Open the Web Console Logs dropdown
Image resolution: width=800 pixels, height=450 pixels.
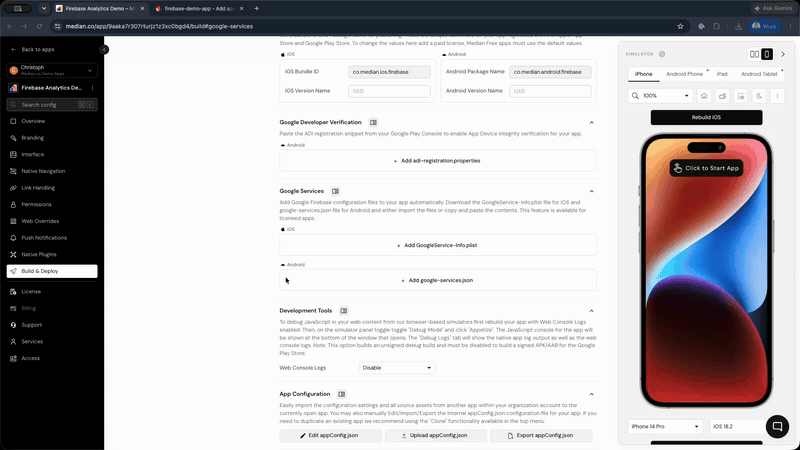pyautogui.click(x=397, y=368)
